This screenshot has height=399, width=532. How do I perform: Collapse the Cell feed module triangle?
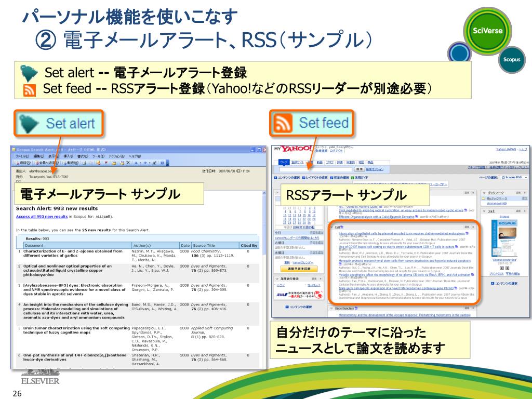pos(332,227)
